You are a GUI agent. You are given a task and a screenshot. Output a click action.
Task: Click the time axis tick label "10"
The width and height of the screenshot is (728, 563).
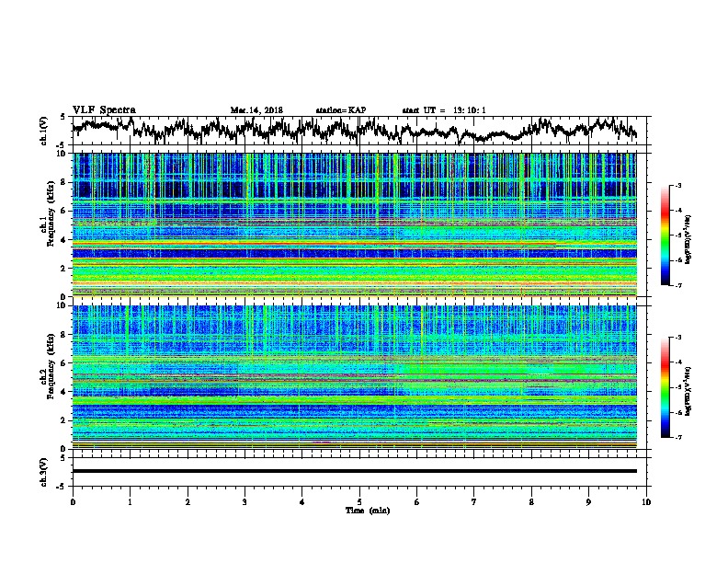coord(646,502)
